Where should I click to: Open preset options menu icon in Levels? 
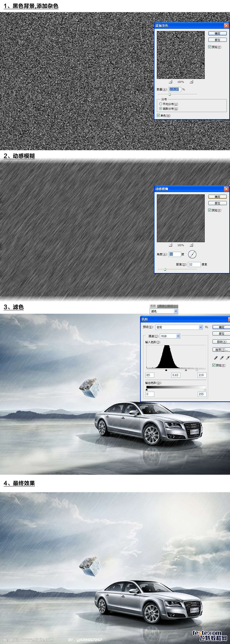coord(207,327)
